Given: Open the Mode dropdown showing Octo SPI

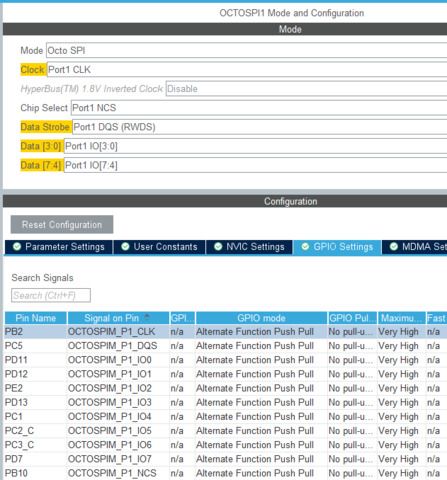Looking at the screenshot, I should click(247, 50).
